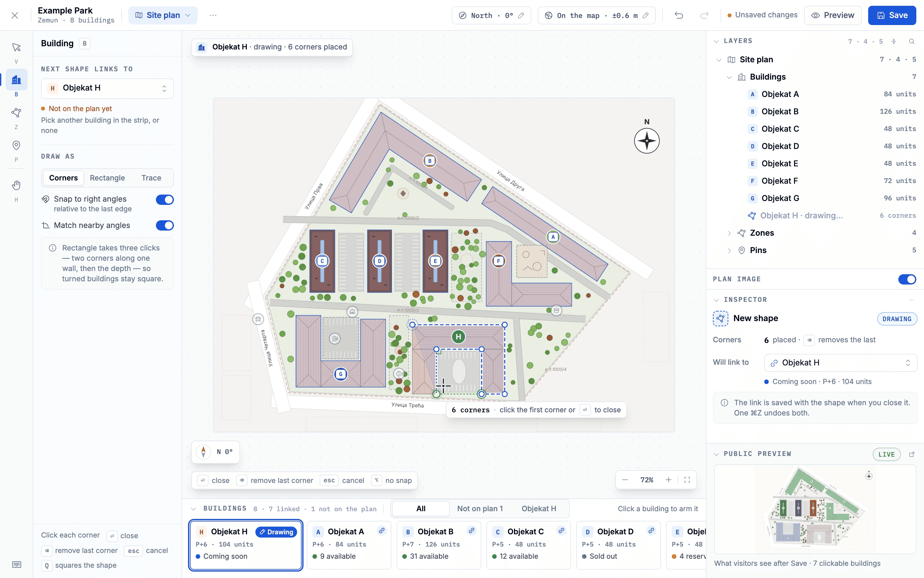Viewport: 924px width, 578px height.
Task: Collapse the Buildings layer group
Action: pyautogui.click(x=729, y=77)
